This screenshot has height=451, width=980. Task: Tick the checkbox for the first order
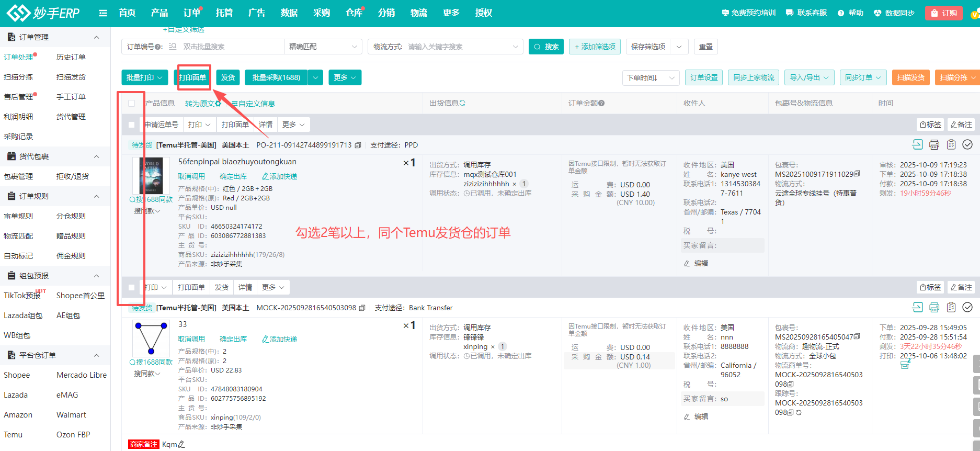pos(132,125)
